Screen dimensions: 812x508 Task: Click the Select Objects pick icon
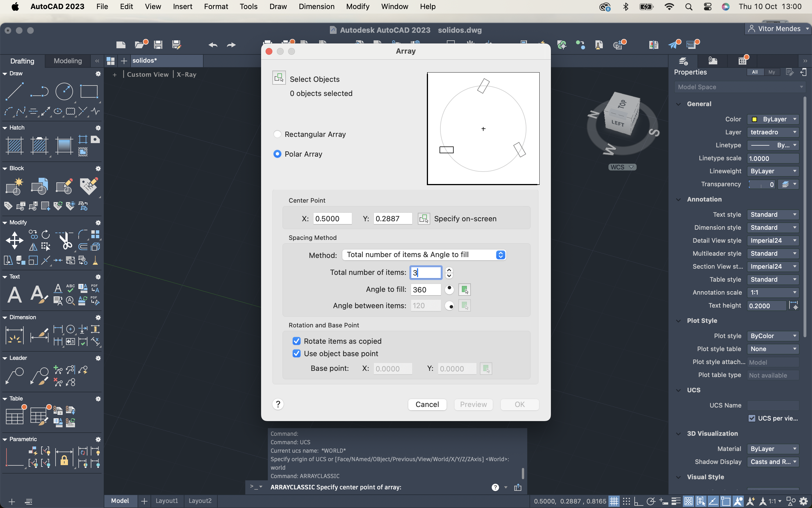click(x=279, y=78)
